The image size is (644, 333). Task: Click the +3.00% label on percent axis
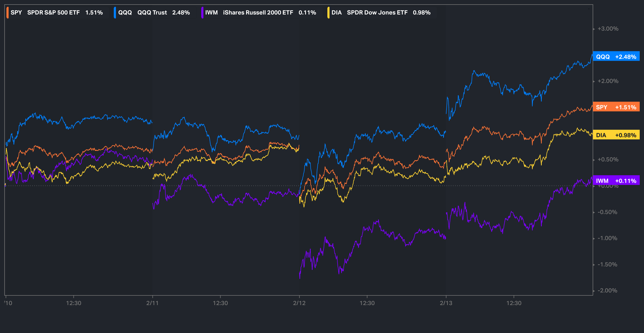pos(608,29)
